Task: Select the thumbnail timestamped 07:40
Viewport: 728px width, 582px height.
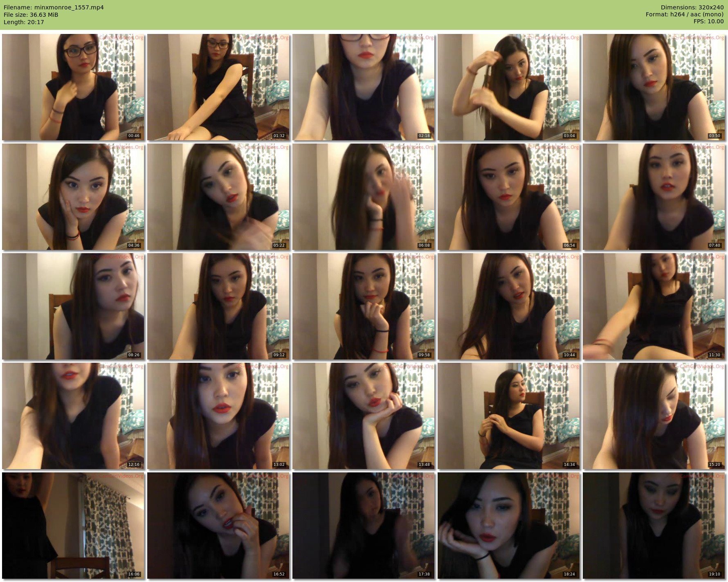Action: pos(654,197)
